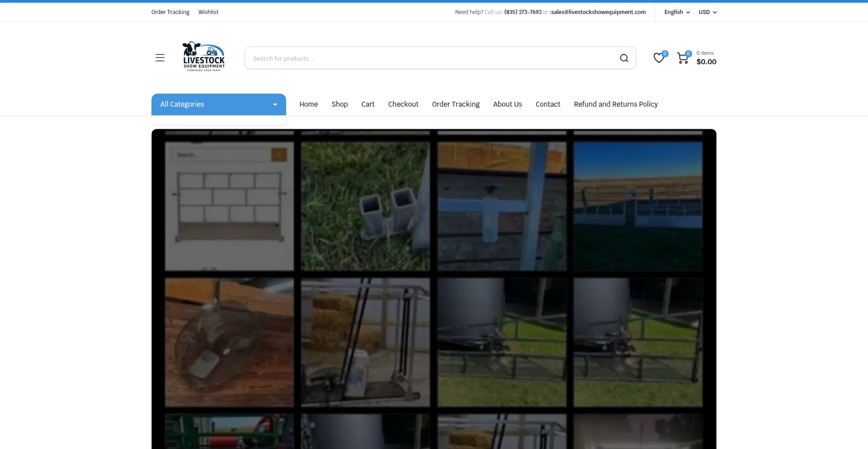Go to the Home menu item
Screen dimensions: 868x449
pos(308,104)
